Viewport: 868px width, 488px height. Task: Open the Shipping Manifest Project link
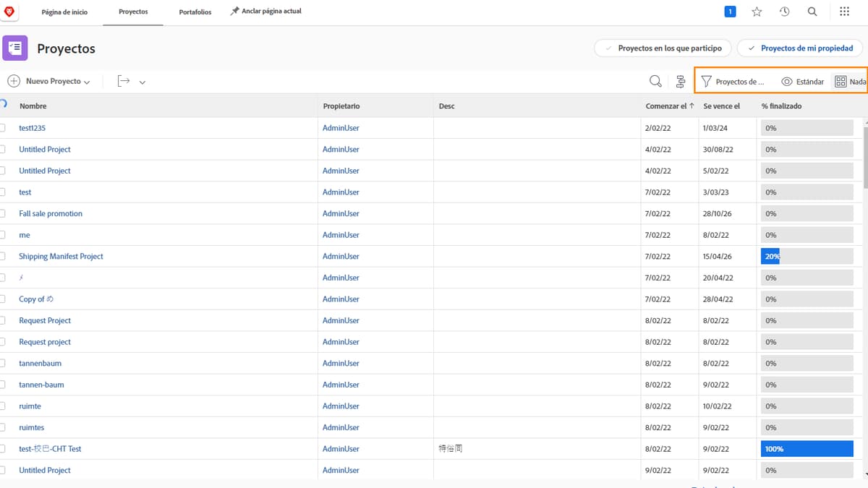[61, 256]
